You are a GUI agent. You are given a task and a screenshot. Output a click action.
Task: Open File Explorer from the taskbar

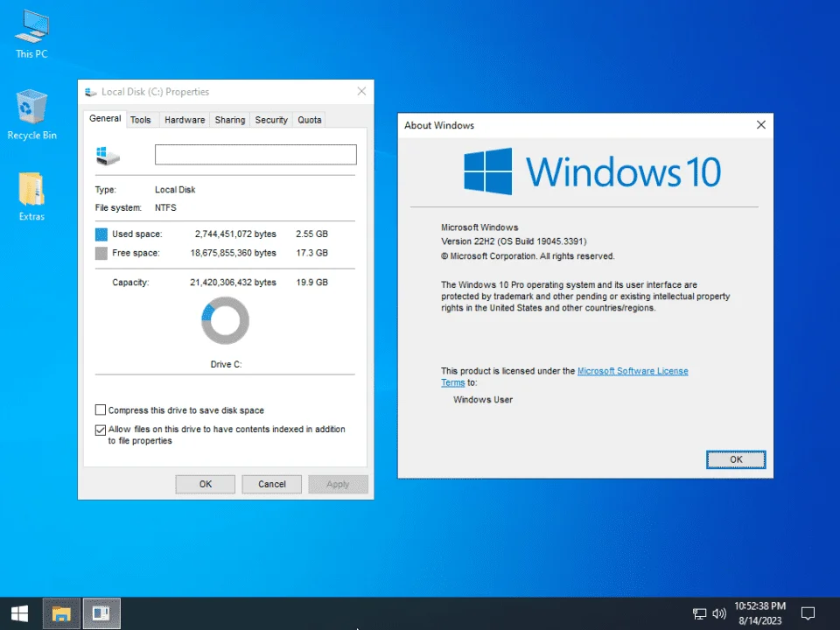pos(61,613)
